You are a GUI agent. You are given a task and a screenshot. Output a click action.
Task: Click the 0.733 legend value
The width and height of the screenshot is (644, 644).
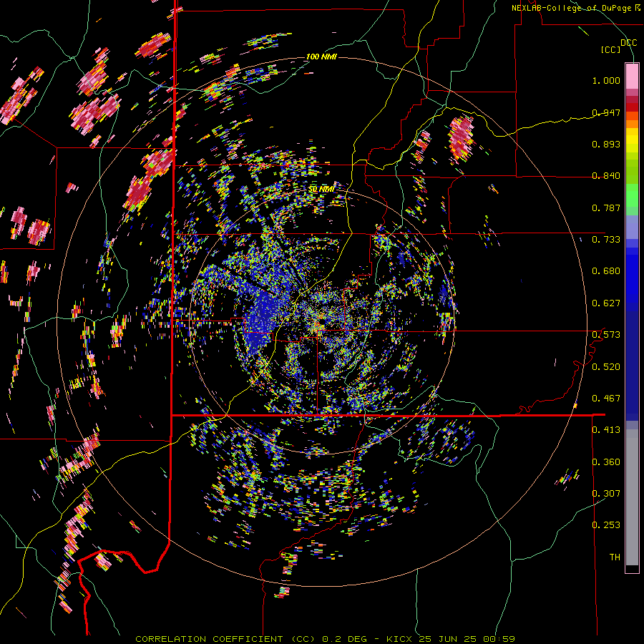pyautogui.click(x=606, y=239)
